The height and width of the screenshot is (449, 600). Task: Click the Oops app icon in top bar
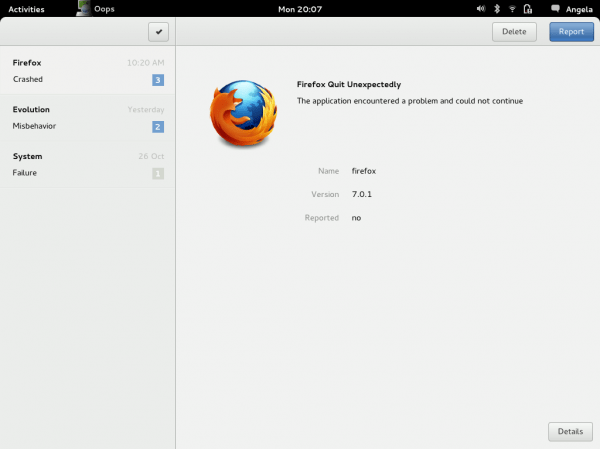click(83, 8)
